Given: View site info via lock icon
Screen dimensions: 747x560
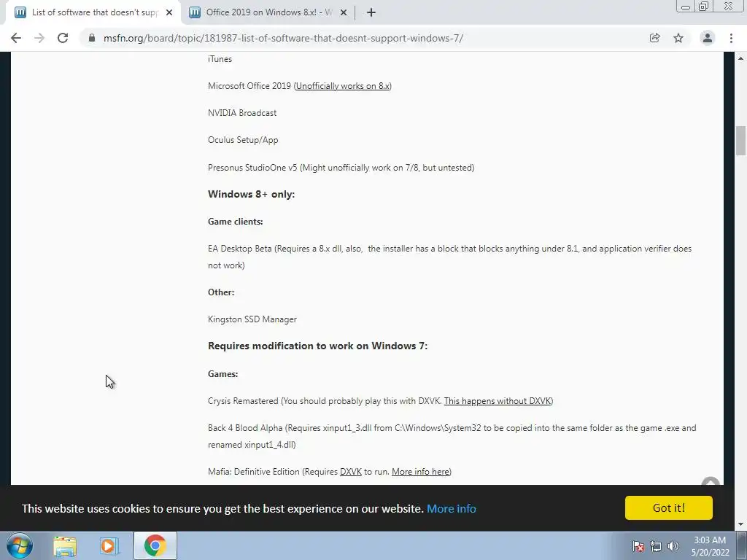Looking at the screenshot, I should pos(92,38).
